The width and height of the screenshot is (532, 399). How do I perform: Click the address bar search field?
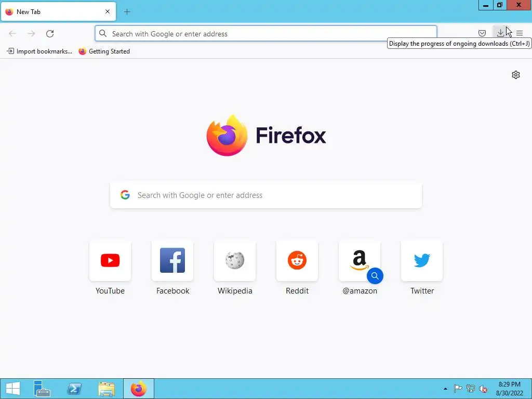pos(266,34)
